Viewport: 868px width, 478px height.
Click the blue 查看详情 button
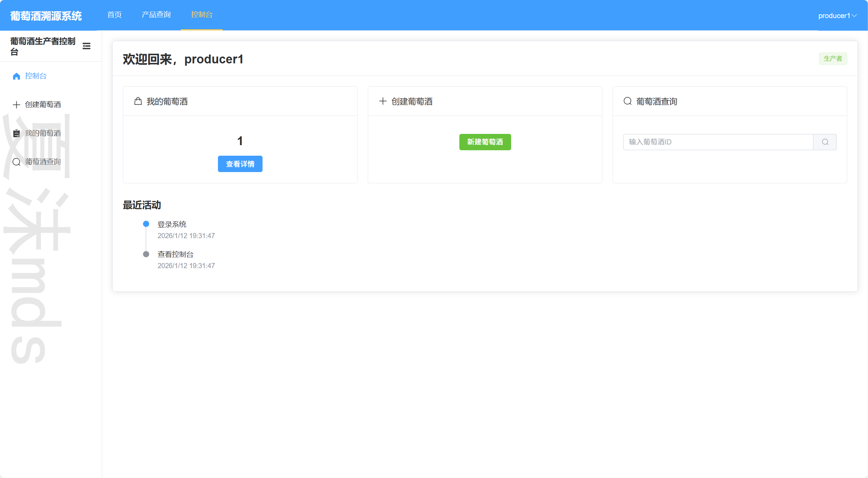coord(240,164)
